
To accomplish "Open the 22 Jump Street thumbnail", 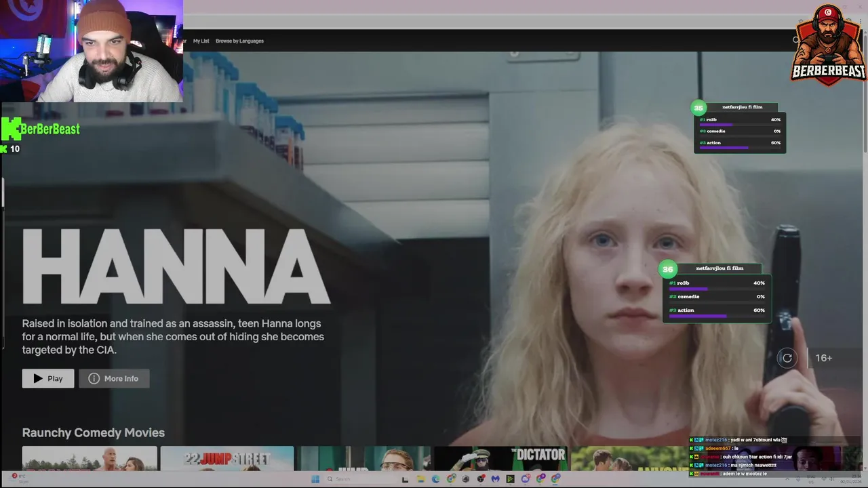I will pos(227,459).
